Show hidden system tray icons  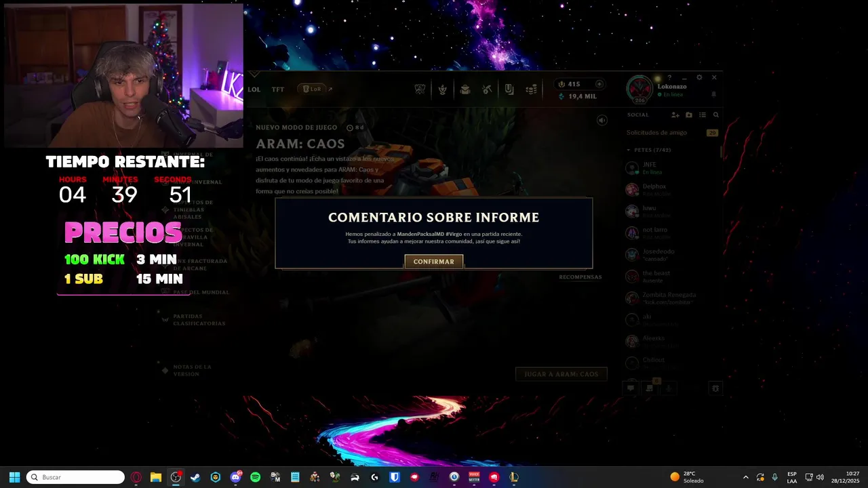click(746, 477)
